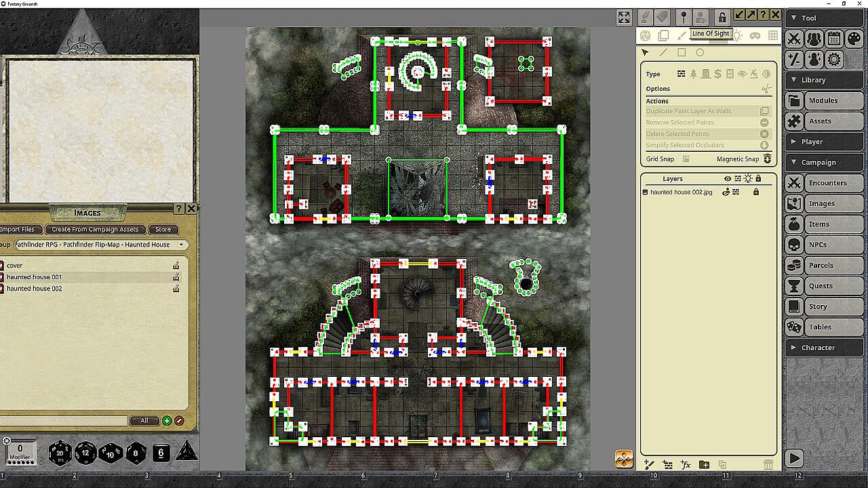Open the modifiers plus-minus icon
Image resolution: width=868 pixels, height=488 pixels.
pyautogui.click(x=794, y=59)
